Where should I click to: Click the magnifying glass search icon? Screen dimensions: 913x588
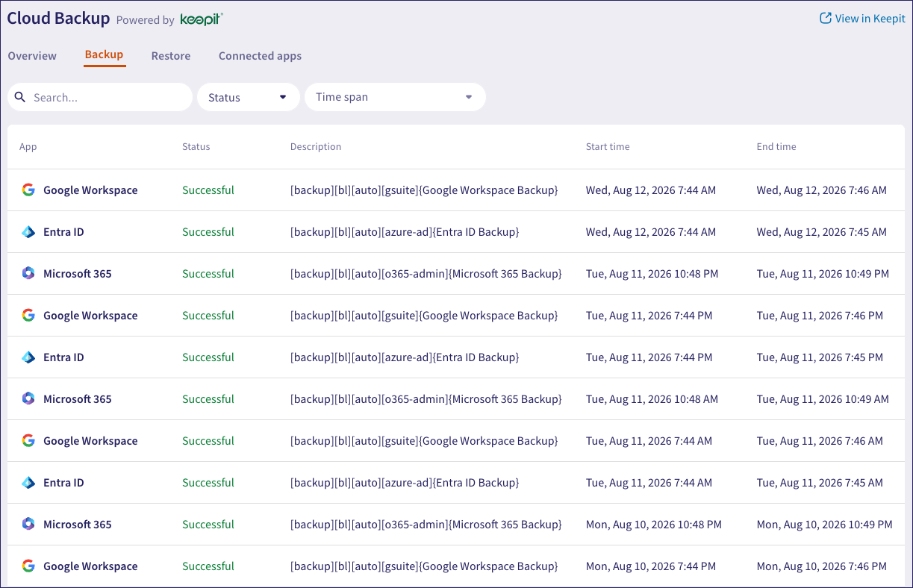point(20,97)
